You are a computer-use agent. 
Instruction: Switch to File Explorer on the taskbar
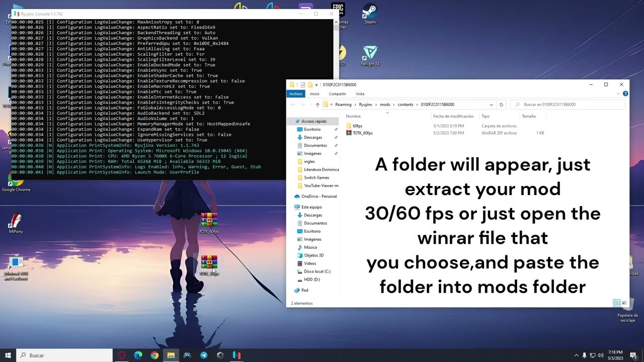tap(171, 355)
